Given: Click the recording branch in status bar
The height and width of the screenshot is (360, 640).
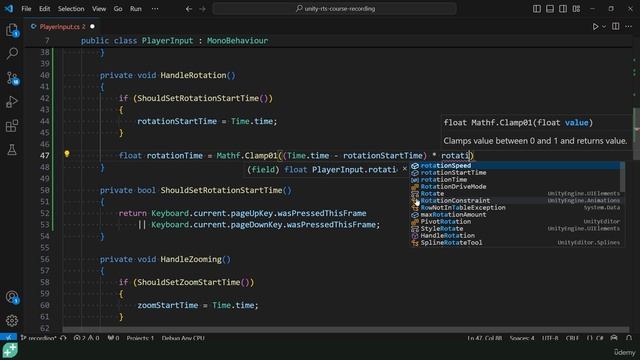Looking at the screenshot, I should [39, 338].
